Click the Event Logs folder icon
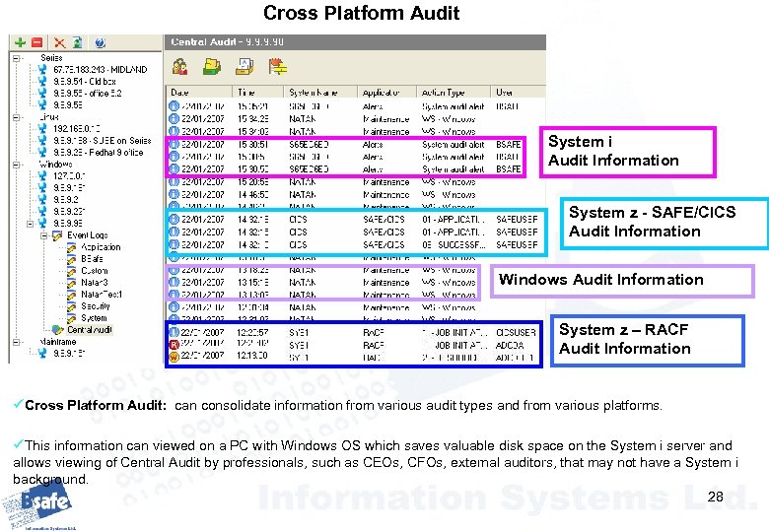Screen dimensions: 769x532 [57, 235]
